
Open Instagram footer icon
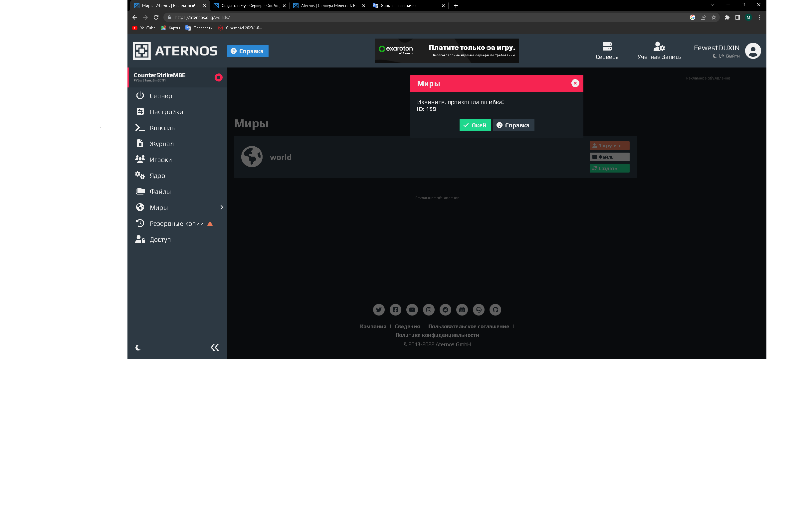429,310
